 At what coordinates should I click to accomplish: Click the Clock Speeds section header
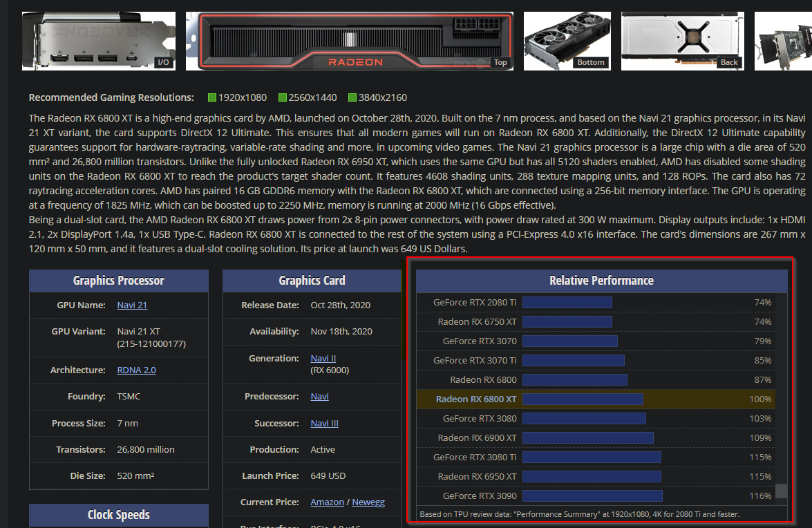[x=119, y=515]
